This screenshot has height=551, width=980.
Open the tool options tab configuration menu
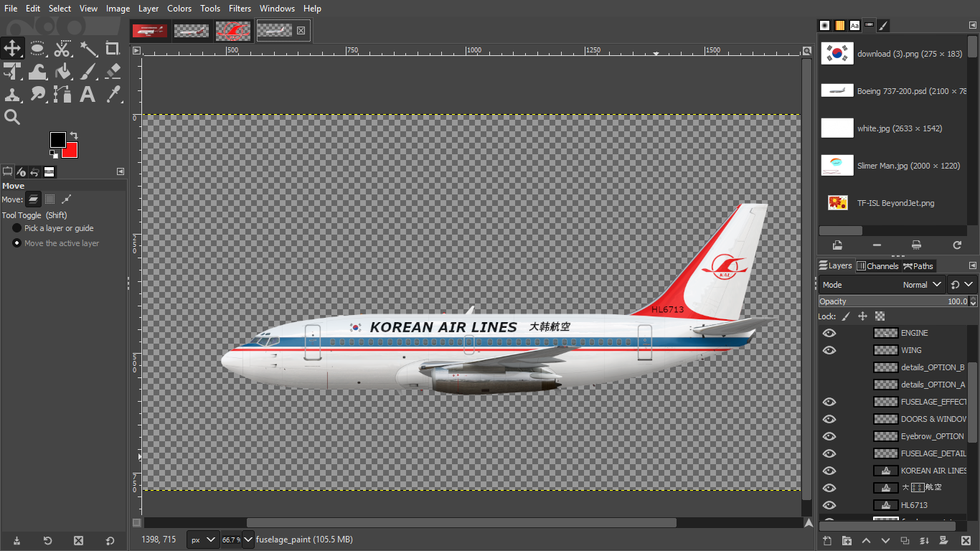[x=121, y=171]
